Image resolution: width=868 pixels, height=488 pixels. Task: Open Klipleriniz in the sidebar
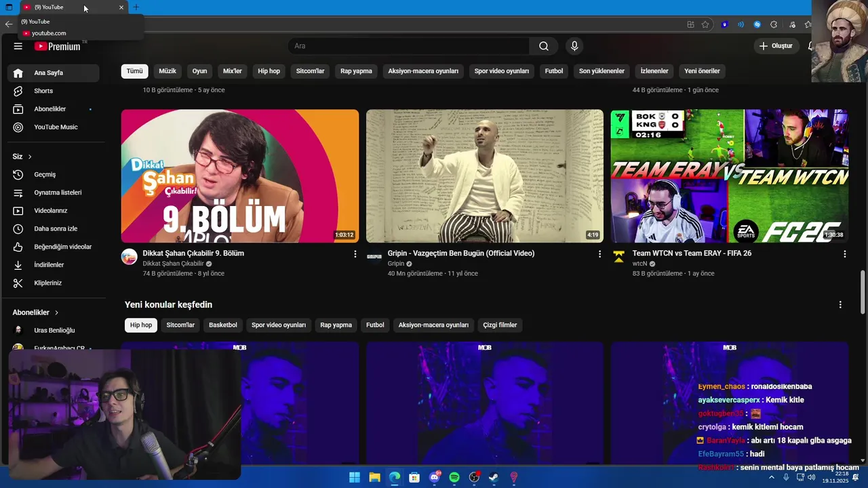click(x=54, y=283)
